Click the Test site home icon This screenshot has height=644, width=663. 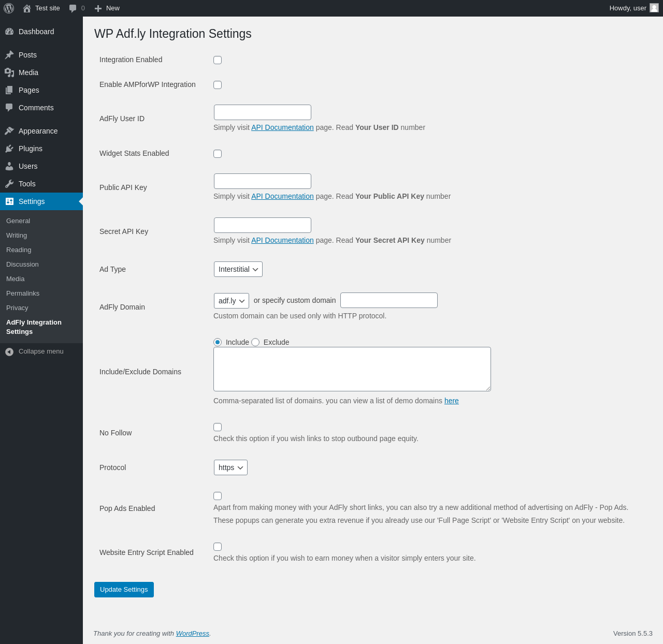tap(27, 8)
